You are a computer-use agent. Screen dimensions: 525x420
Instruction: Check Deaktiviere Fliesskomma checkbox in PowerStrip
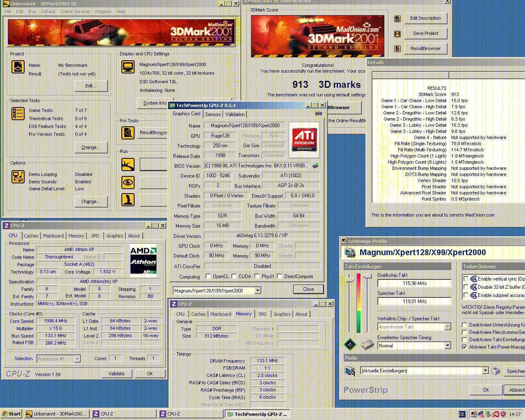464,332
